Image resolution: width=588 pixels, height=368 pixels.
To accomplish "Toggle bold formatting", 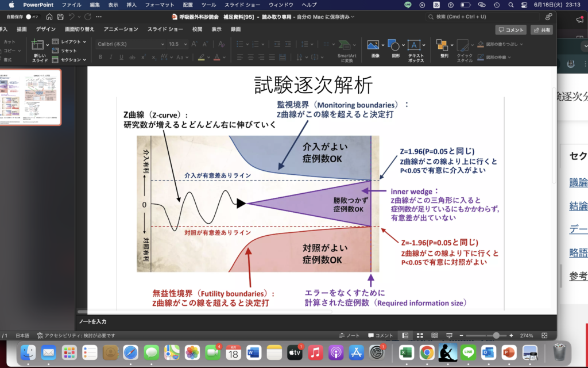I will pyautogui.click(x=99, y=57).
